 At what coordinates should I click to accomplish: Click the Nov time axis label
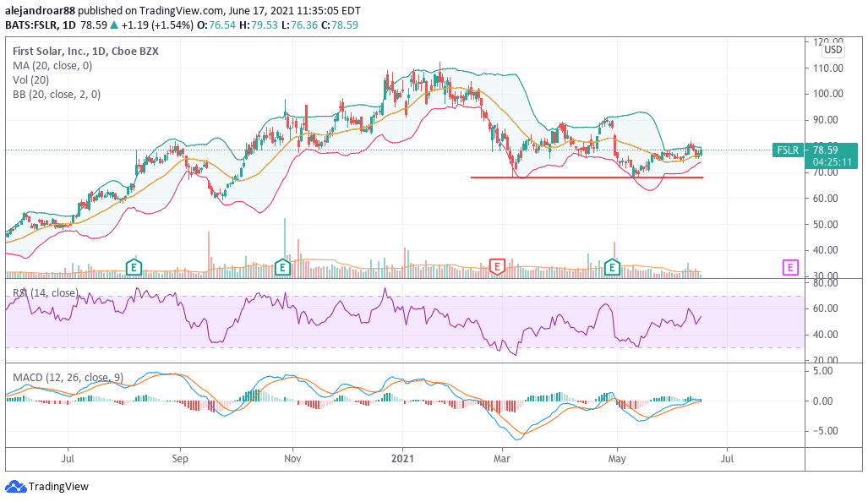tap(292, 459)
